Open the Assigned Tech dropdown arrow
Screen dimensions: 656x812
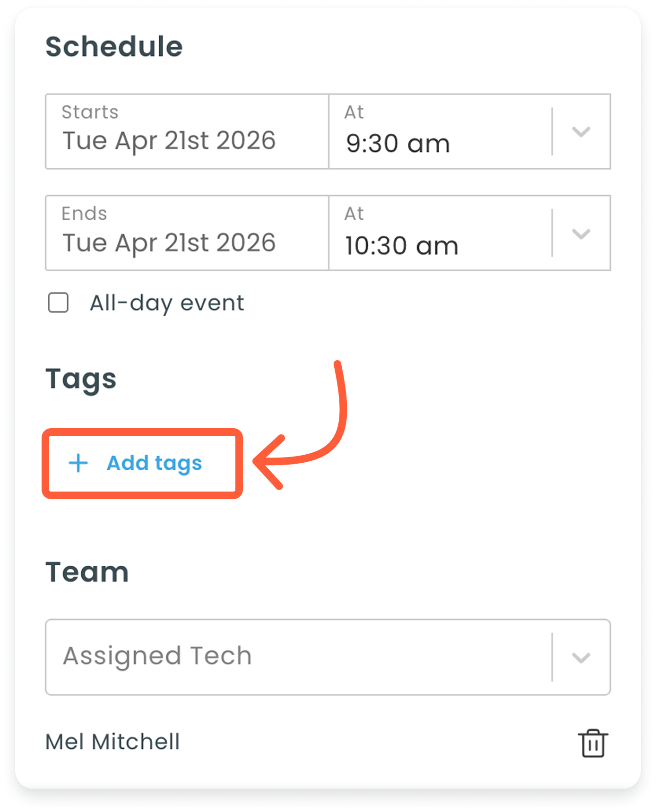tap(581, 657)
